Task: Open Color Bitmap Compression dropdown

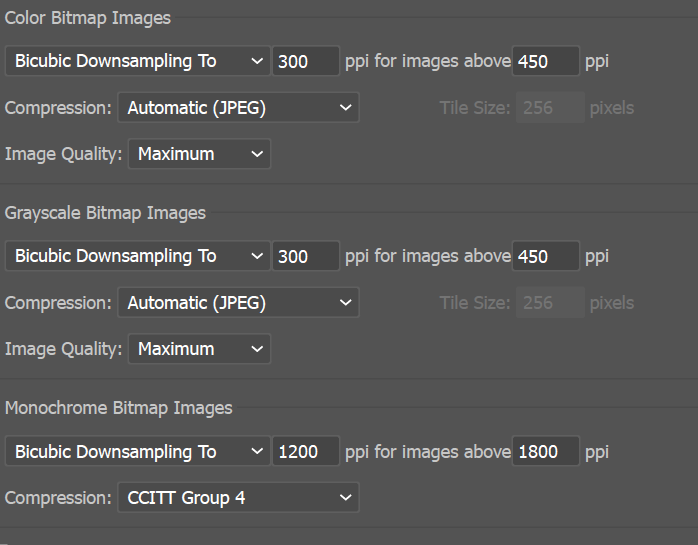Action: click(x=237, y=108)
